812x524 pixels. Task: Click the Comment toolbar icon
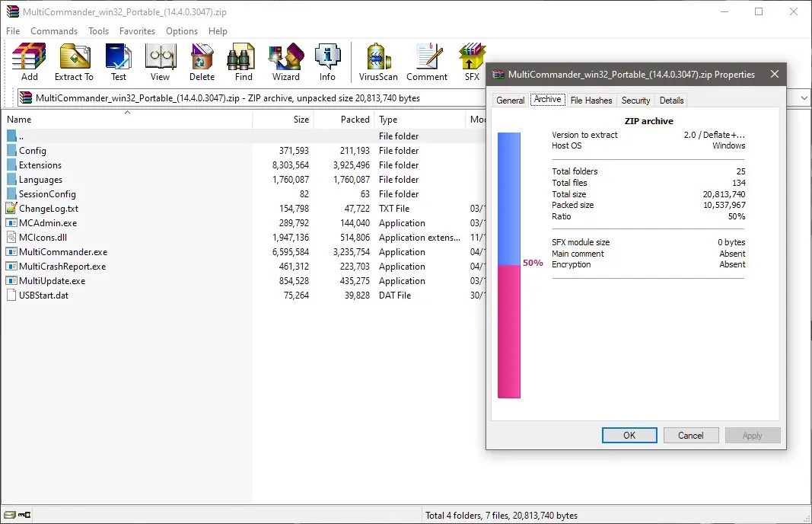pos(428,56)
